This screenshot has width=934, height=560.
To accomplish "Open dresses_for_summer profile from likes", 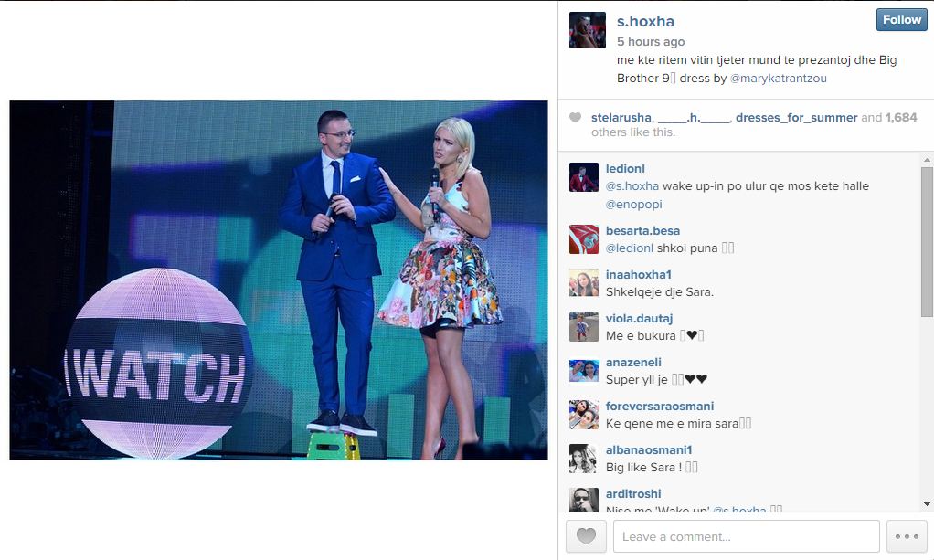I will [796, 117].
